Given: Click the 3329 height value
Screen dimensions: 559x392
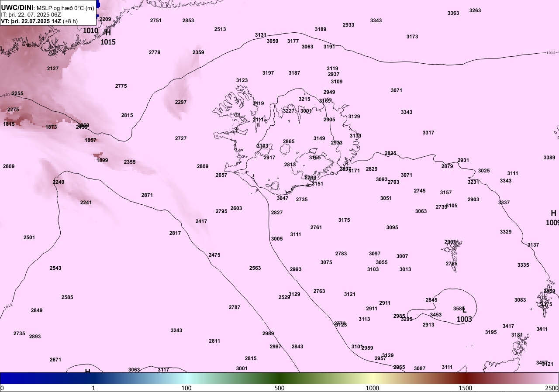Looking at the screenshot, I should (x=506, y=232).
